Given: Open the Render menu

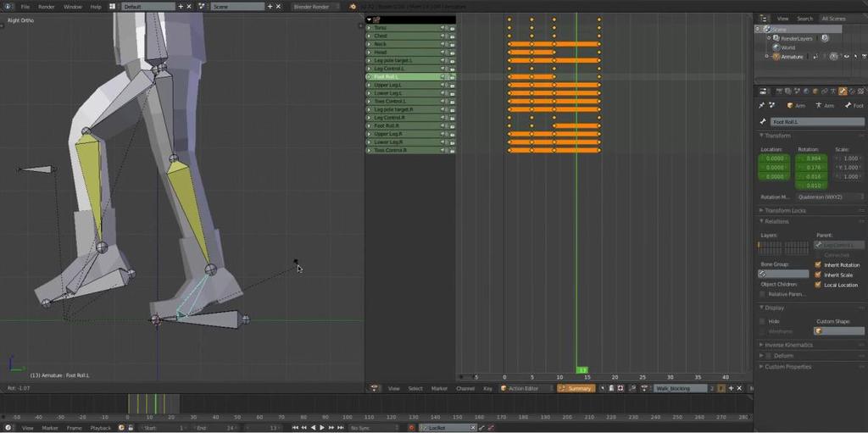Looking at the screenshot, I should tap(47, 7).
